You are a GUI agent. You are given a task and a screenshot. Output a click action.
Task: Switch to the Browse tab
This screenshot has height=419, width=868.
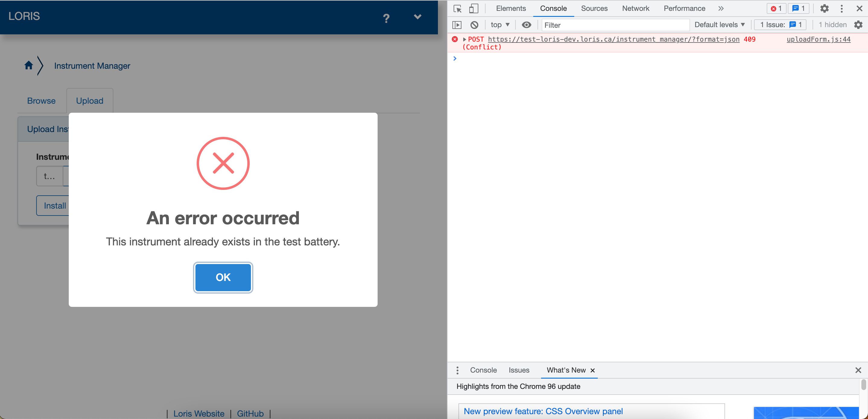(41, 100)
